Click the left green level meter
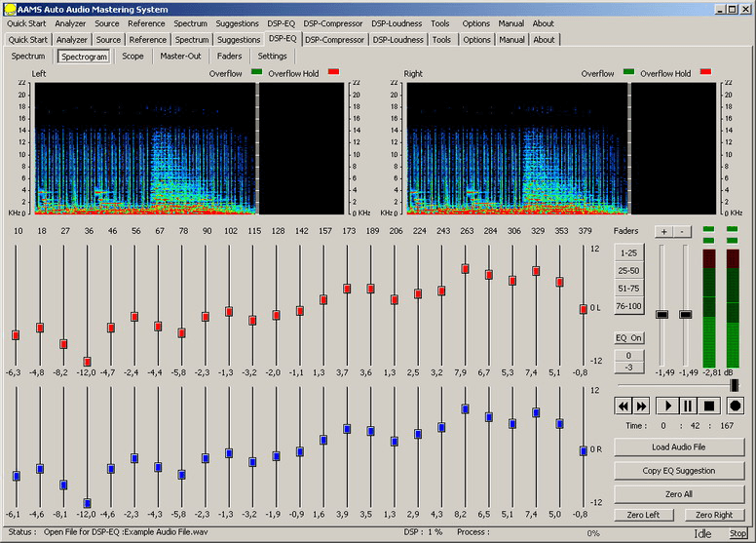This screenshot has width=756, height=543. (709, 308)
